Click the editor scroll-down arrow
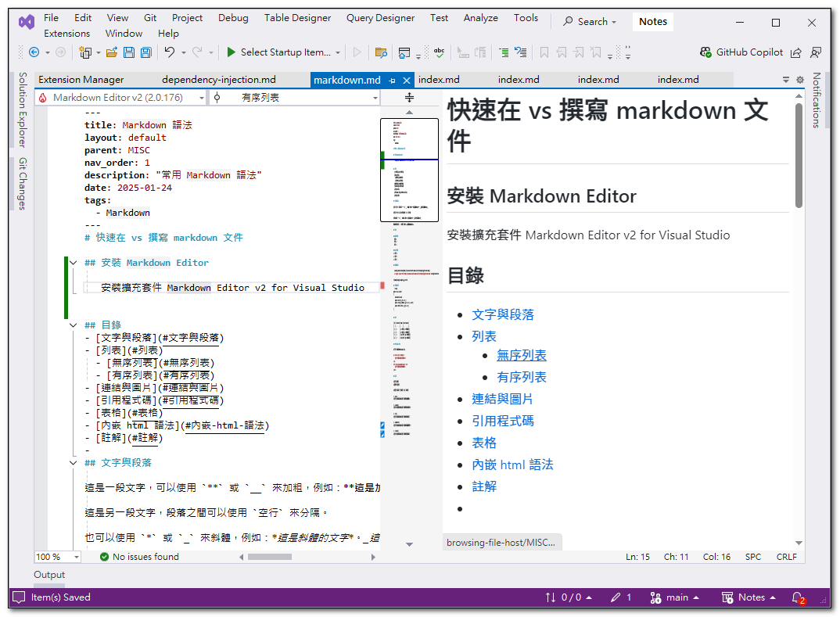Image resolution: width=840 pixels, height=617 pixels. tap(409, 544)
